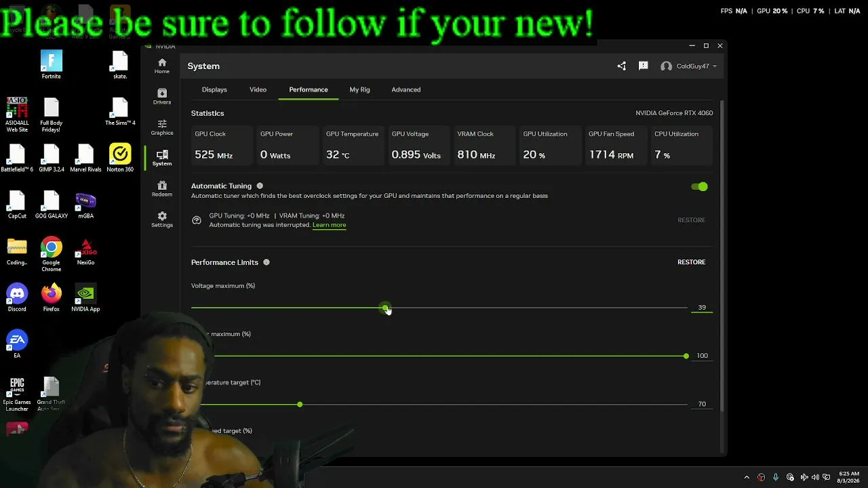Select the Performance tab

click(309, 89)
